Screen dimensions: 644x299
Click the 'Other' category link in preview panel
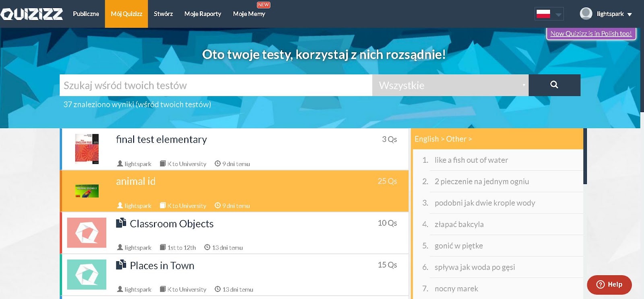coord(456,139)
